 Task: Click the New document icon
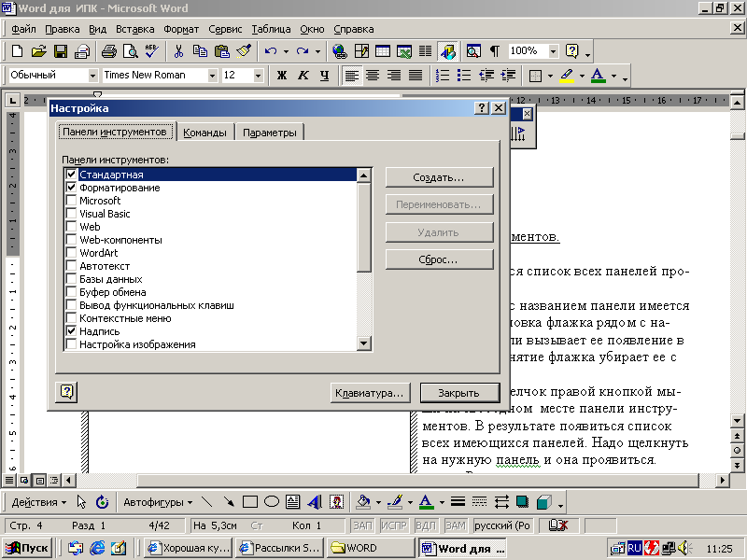point(17,51)
